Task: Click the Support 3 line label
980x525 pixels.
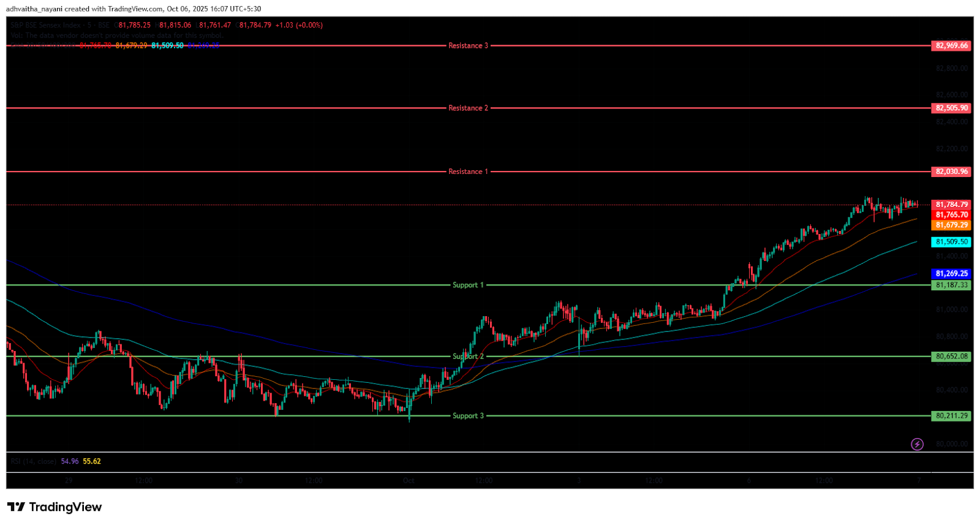Action: [x=468, y=416]
